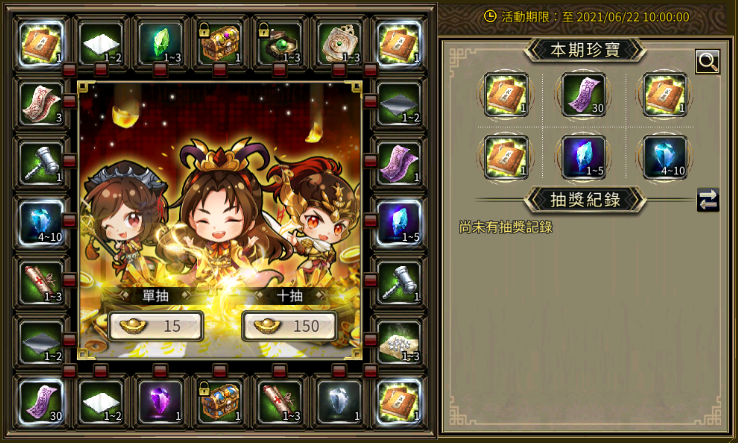Select the locked treasure chest in top row

(220, 43)
